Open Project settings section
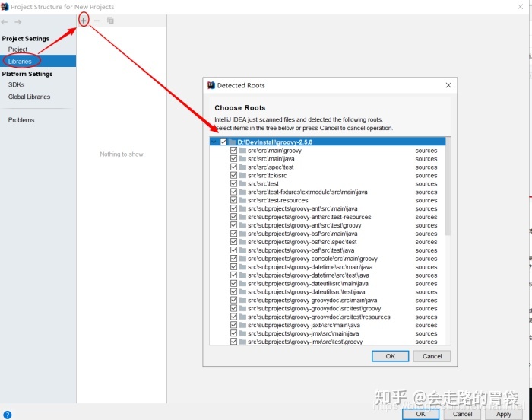The width and height of the screenshot is (532, 420). coord(17,49)
